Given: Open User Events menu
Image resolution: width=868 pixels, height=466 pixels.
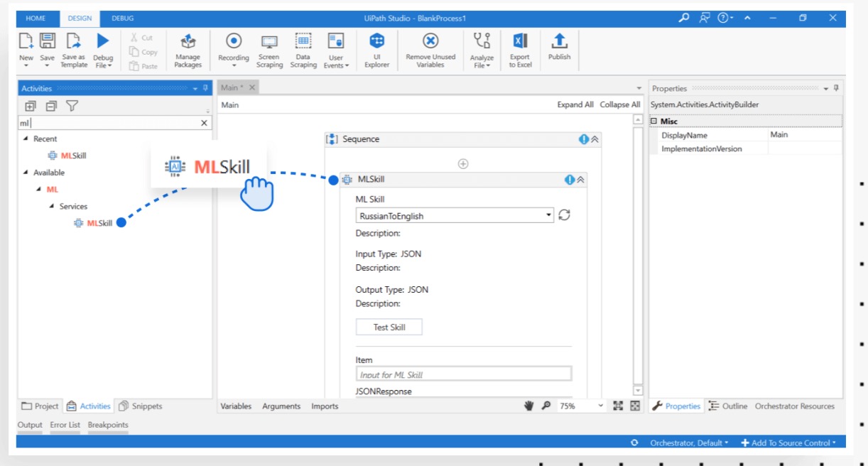Looking at the screenshot, I should [336, 50].
